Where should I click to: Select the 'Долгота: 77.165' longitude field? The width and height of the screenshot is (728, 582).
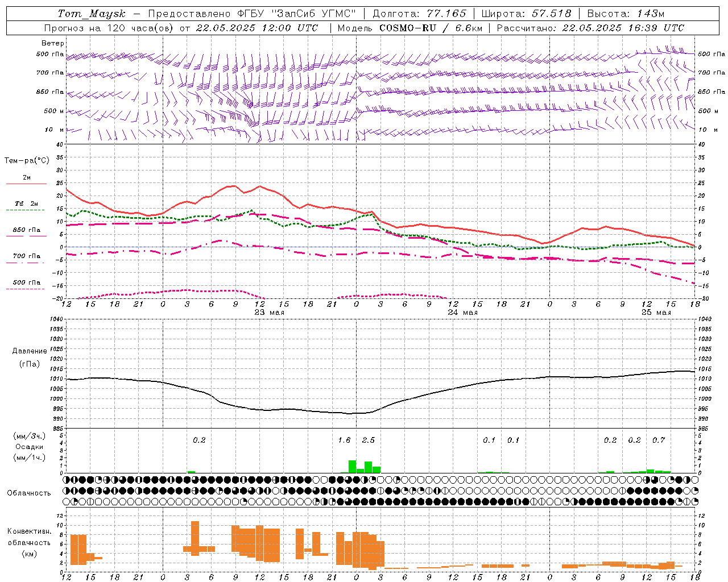pos(419,14)
